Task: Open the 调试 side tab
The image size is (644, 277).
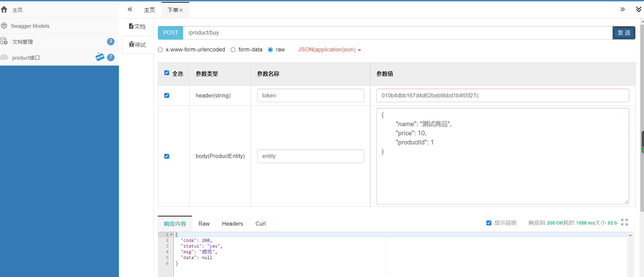Action: click(137, 45)
